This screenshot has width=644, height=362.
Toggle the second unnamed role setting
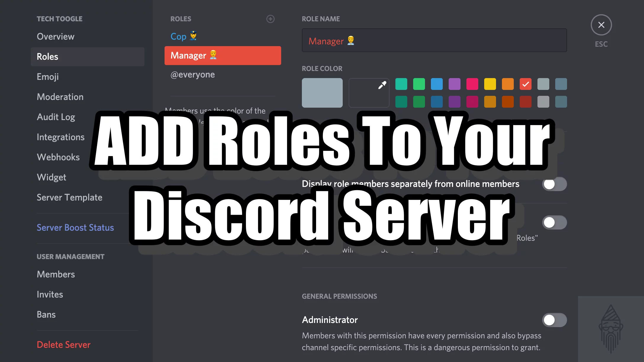(555, 223)
